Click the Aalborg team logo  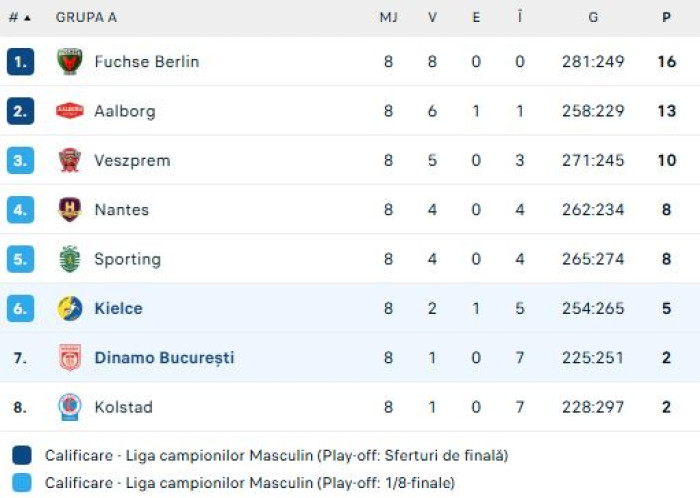pyautogui.click(x=69, y=111)
